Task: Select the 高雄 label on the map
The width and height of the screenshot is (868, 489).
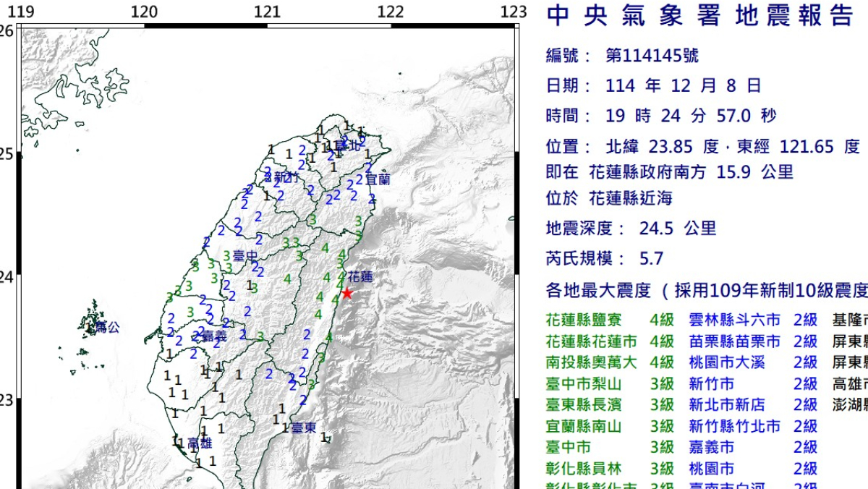Action: pos(200,443)
